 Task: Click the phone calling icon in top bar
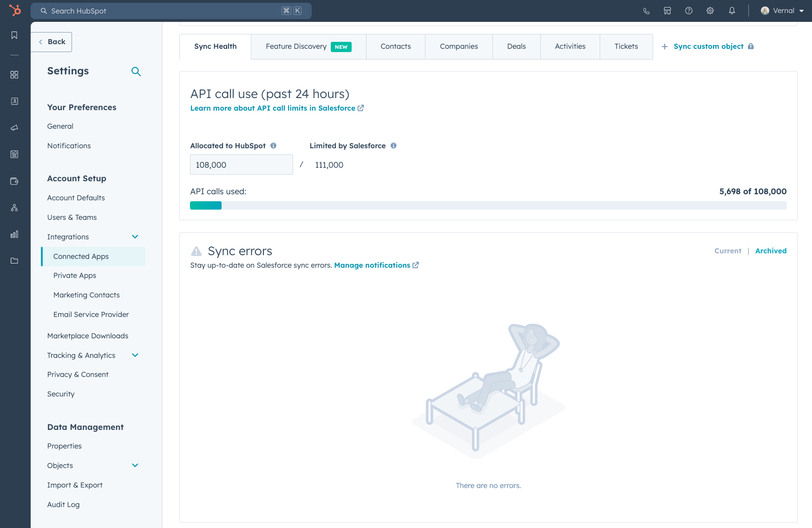point(646,11)
